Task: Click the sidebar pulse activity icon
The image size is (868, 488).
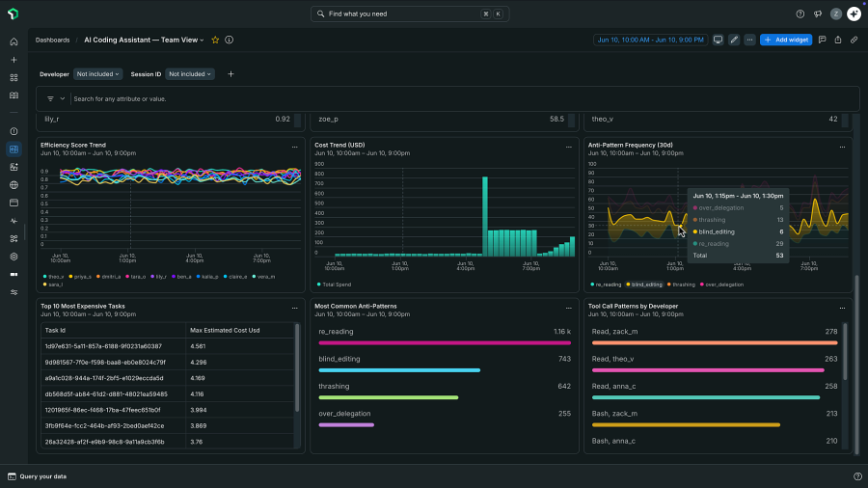Action: click(x=14, y=221)
